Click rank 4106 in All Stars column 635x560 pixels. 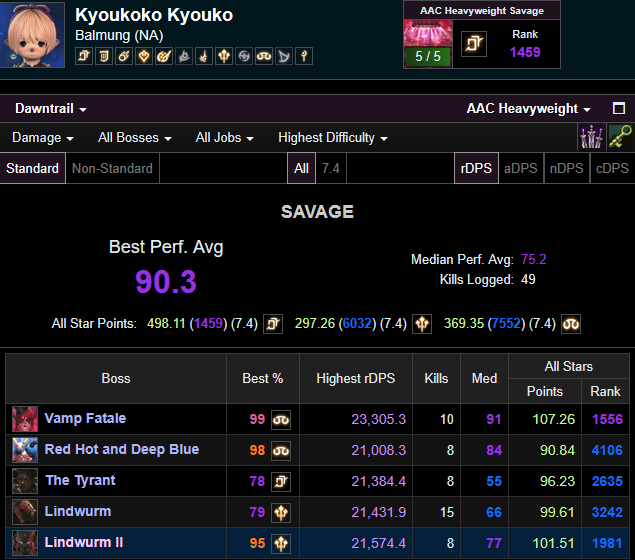607,450
